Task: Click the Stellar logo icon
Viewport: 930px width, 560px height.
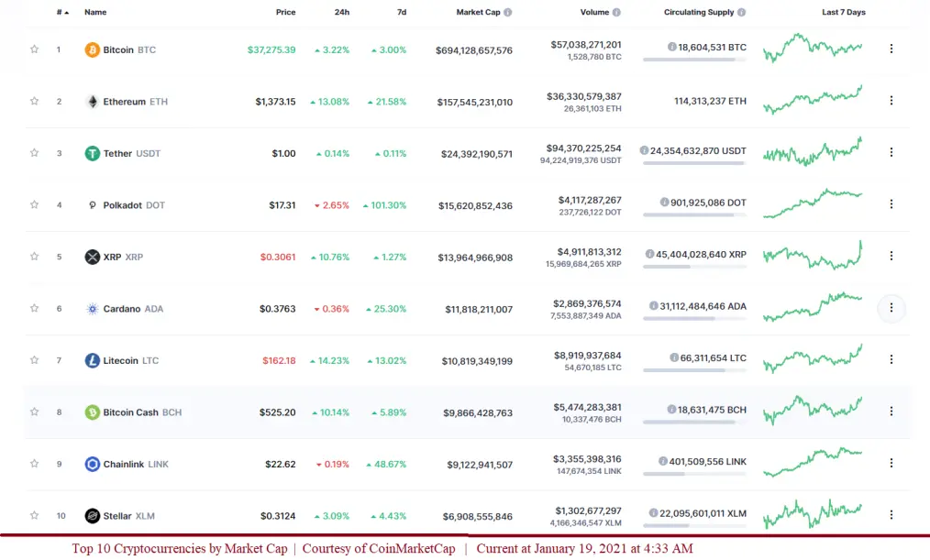Action: click(92, 516)
